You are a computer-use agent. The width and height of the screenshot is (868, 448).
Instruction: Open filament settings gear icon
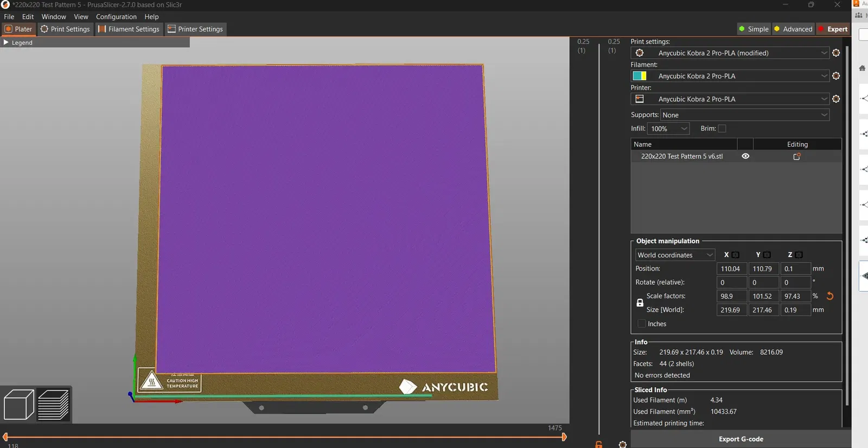point(836,76)
